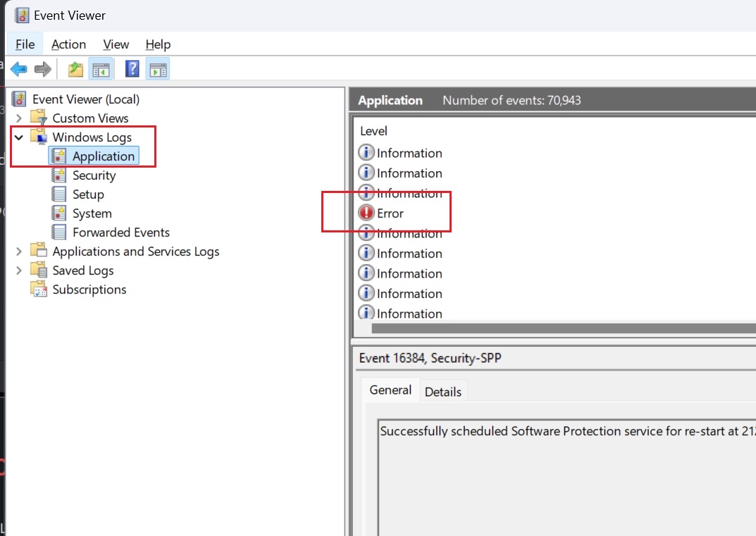Toggle Show/Hide Action Pane toolbar icon
The width and height of the screenshot is (756, 536).
[x=158, y=70]
